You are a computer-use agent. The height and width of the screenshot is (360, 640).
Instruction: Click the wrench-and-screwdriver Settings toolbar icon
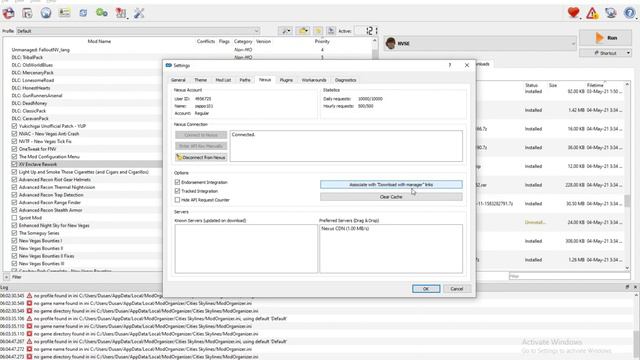coord(139,13)
